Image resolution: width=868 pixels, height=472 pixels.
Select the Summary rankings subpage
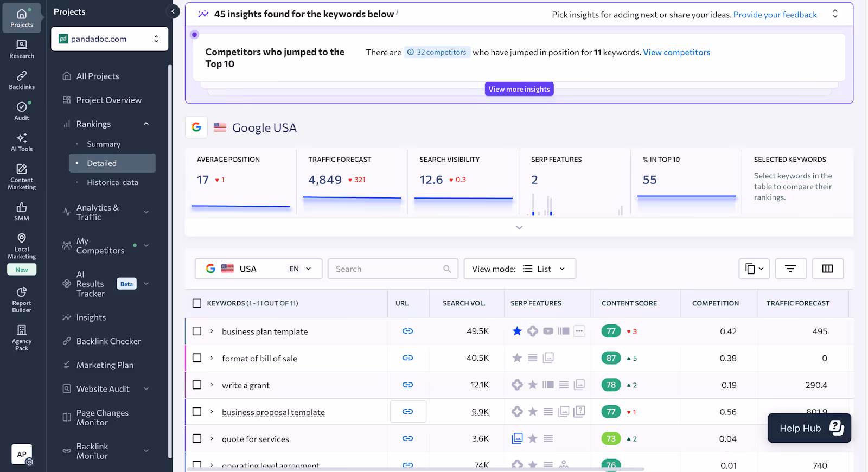[x=104, y=144]
